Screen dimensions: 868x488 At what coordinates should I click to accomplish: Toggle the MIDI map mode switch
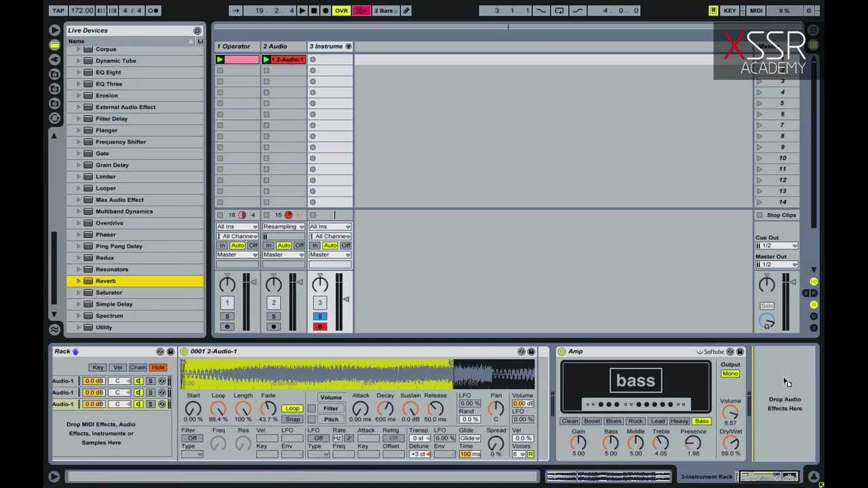click(756, 10)
